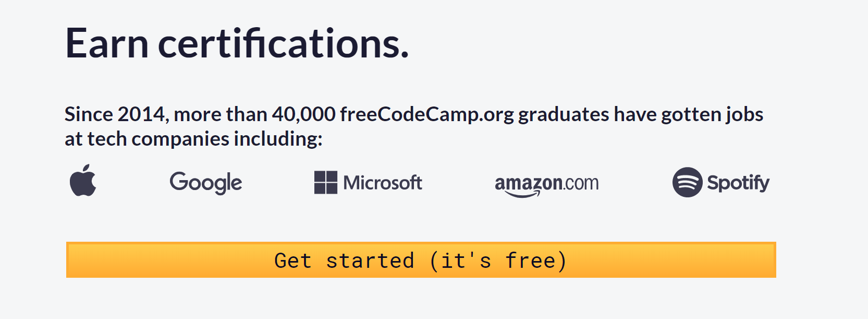Click the ".com" portion of Amazon logo

[581, 183]
